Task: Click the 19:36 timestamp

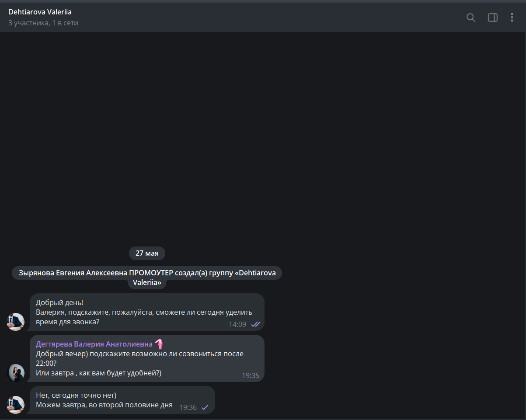Action: (188, 407)
